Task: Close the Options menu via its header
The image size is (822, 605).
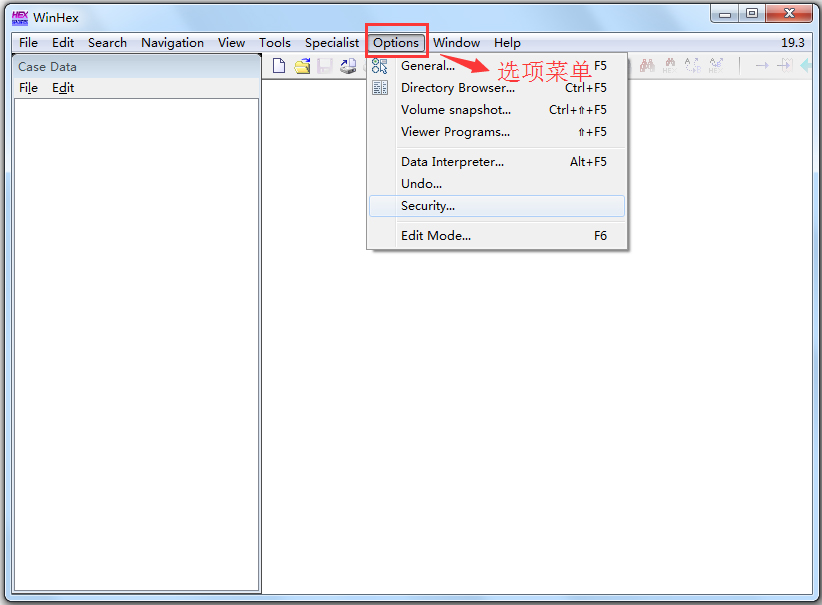Action: (x=396, y=43)
